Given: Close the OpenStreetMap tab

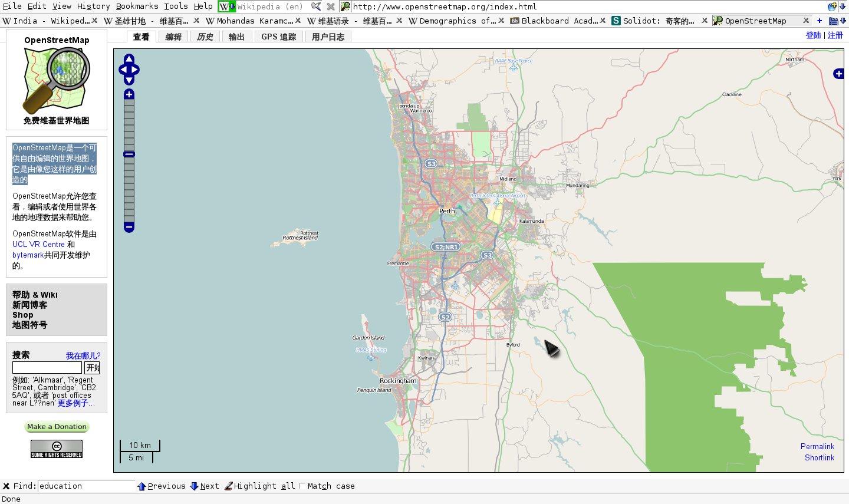Looking at the screenshot, I should point(806,21).
